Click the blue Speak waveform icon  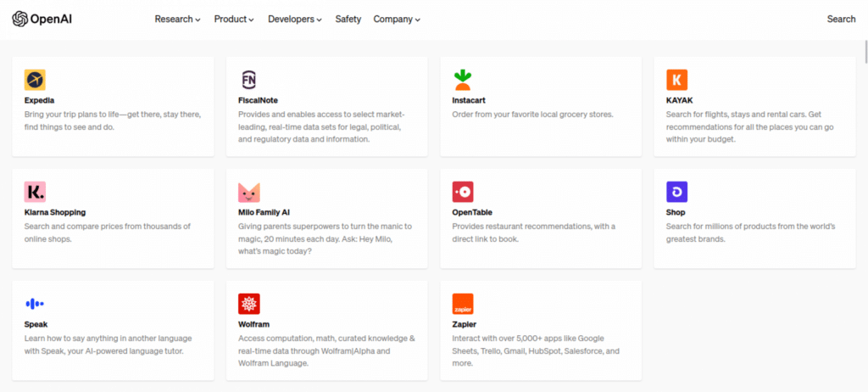point(35,304)
